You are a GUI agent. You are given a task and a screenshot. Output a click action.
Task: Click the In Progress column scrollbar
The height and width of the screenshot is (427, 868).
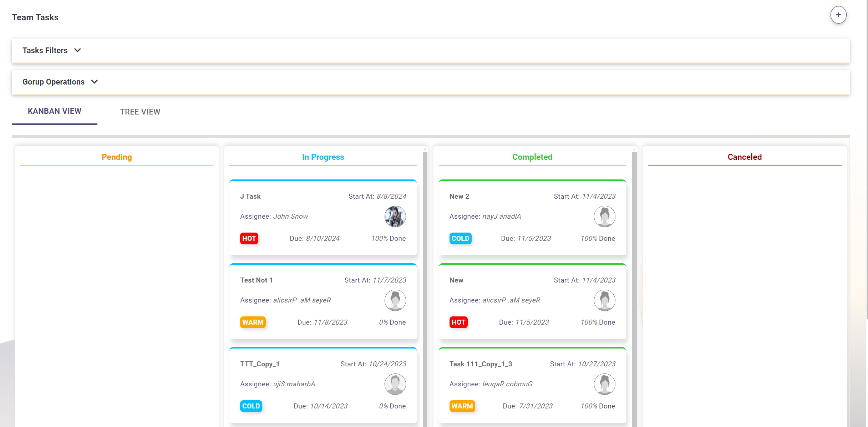(425, 285)
